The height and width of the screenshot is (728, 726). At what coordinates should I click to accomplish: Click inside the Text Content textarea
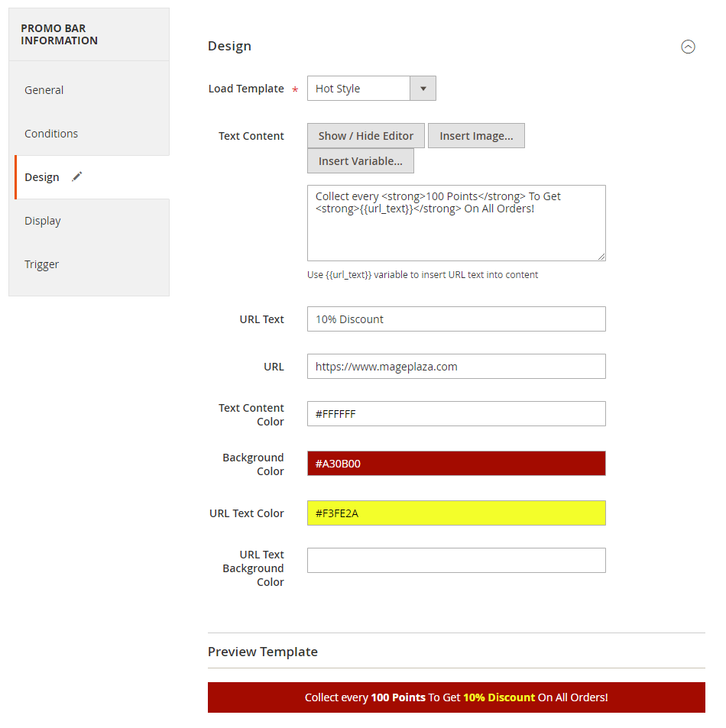point(456,223)
